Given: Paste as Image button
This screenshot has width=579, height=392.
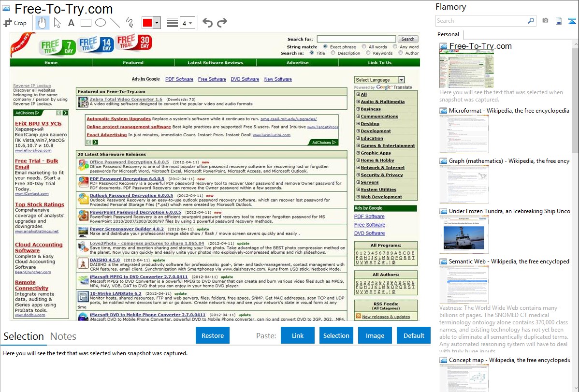Looking at the screenshot, I should (375, 335).
